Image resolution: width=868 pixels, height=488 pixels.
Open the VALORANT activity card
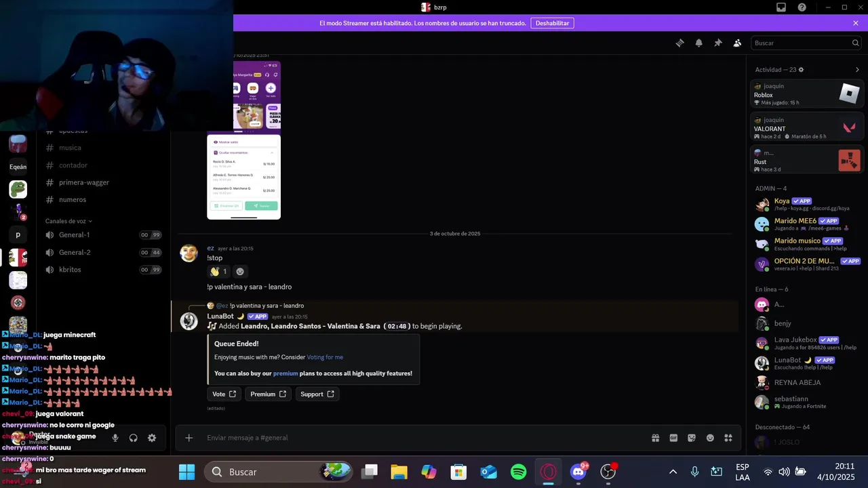click(x=806, y=127)
